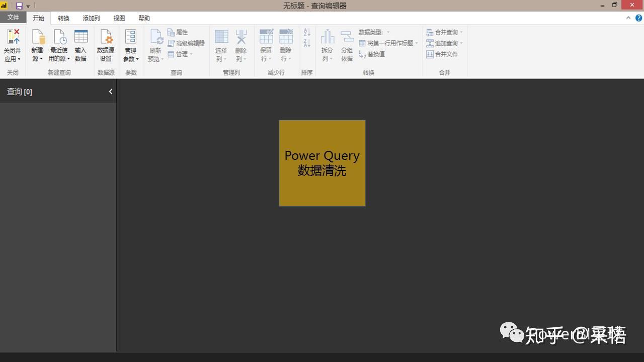Open 数据源设置 data source settings
The image size is (644, 362).
106,45
